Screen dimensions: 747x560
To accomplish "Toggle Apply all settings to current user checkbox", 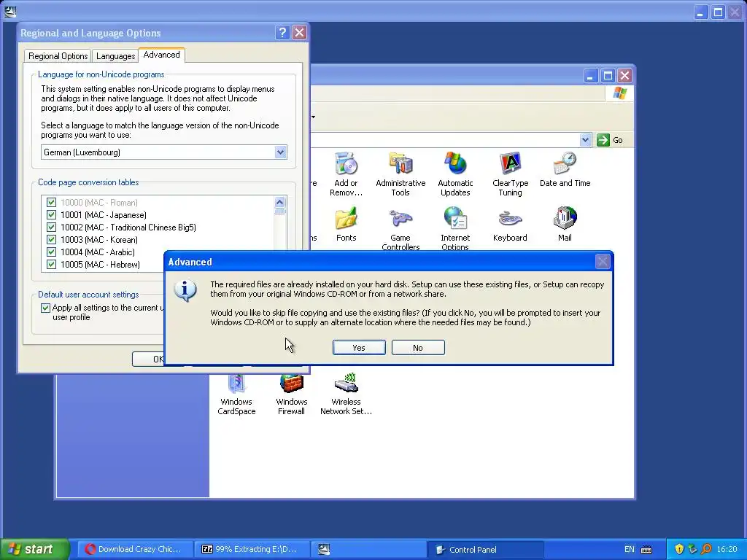I will (x=46, y=308).
